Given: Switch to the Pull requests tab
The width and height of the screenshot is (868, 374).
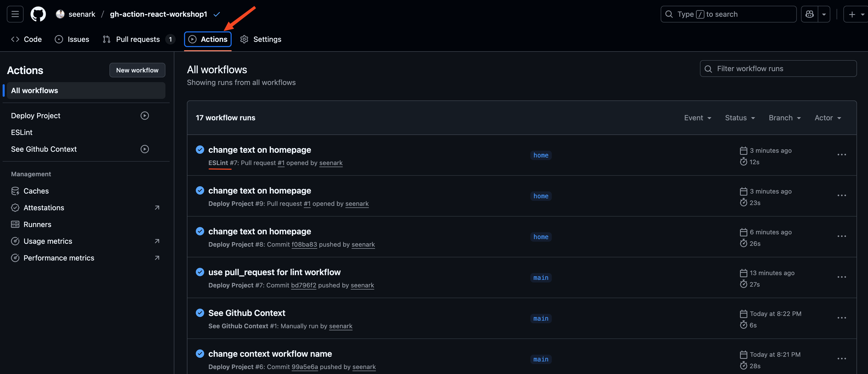Looking at the screenshot, I should (x=137, y=39).
